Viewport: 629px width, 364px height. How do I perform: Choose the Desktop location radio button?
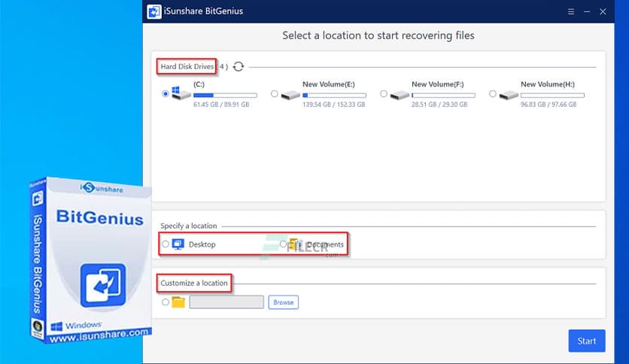(166, 244)
